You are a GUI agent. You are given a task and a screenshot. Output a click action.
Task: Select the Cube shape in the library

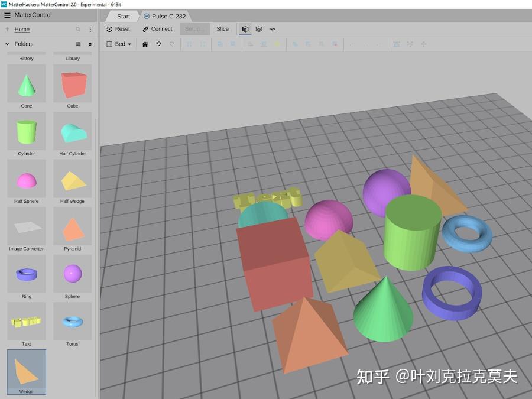click(72, 85)
